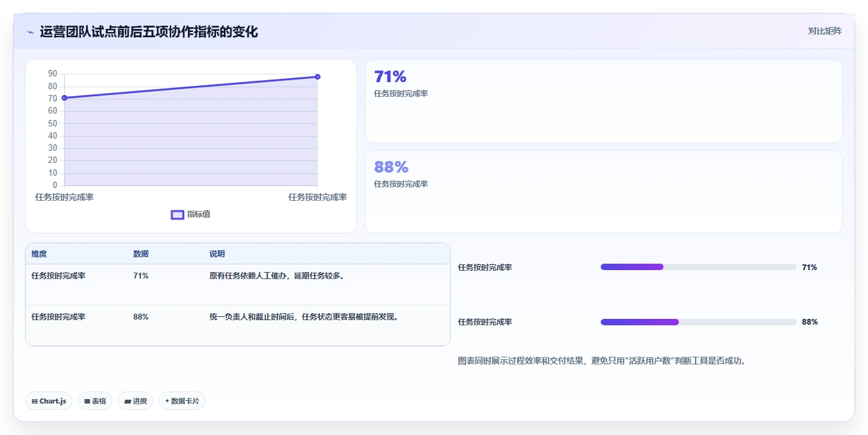Screen dimensions: 868x435
Task: Click the 71% value beside the progress bar
Action: coord(809,268)
